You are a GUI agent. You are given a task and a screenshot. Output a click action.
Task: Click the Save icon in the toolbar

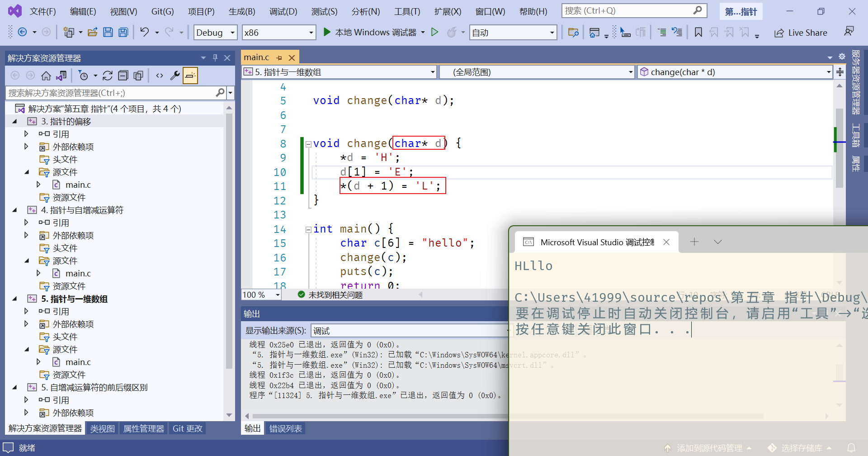click(x=108, y=32)
